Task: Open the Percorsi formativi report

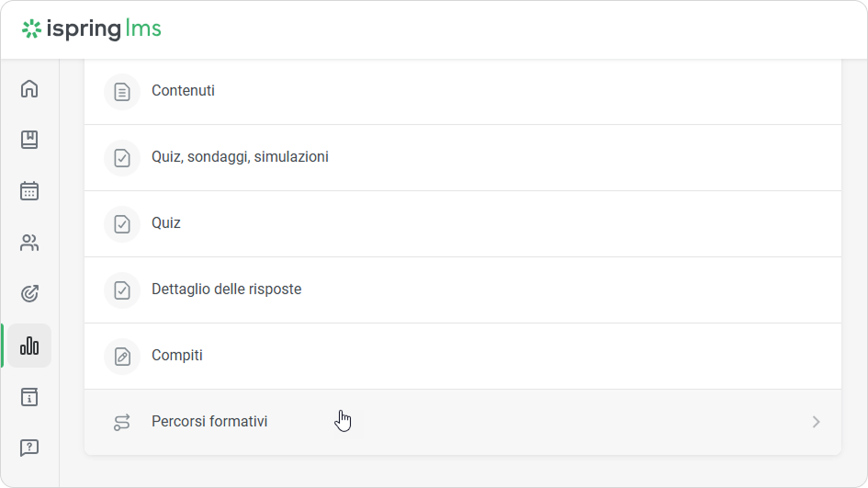Action: [x=209, y=422]
